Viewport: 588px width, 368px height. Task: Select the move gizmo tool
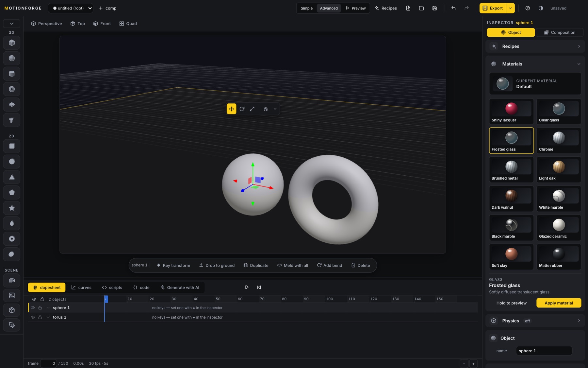point(231,109)
